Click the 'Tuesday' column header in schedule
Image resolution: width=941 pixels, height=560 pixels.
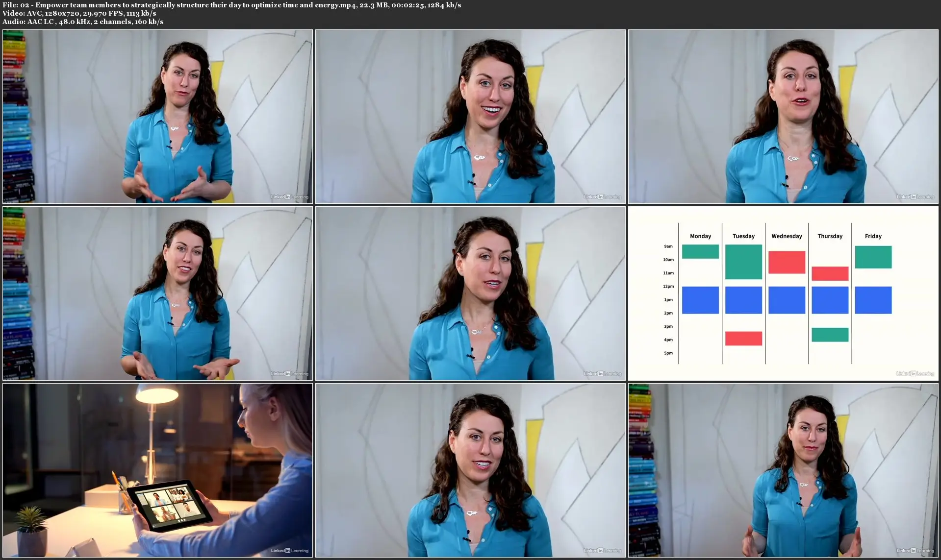(743, 236)
